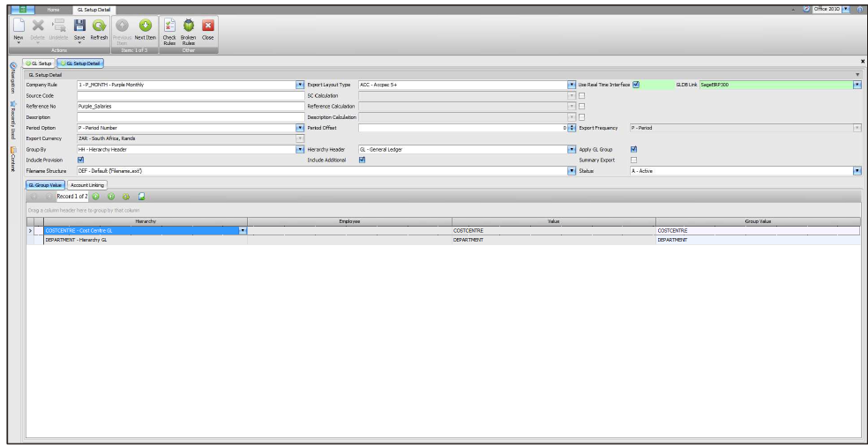Open the Export Layout Type dropdown
The width and height of the screenshot is (868, 447).
point(572,86)
